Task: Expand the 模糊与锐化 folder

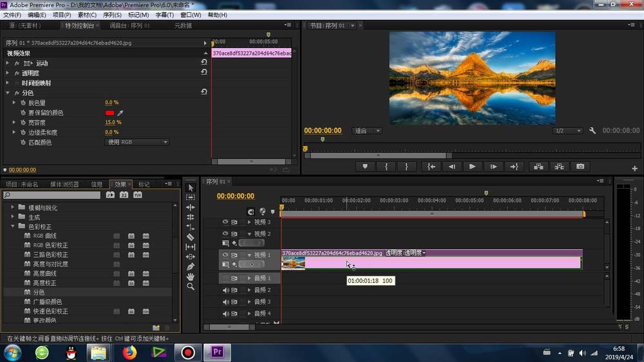Action: (12, 207)
